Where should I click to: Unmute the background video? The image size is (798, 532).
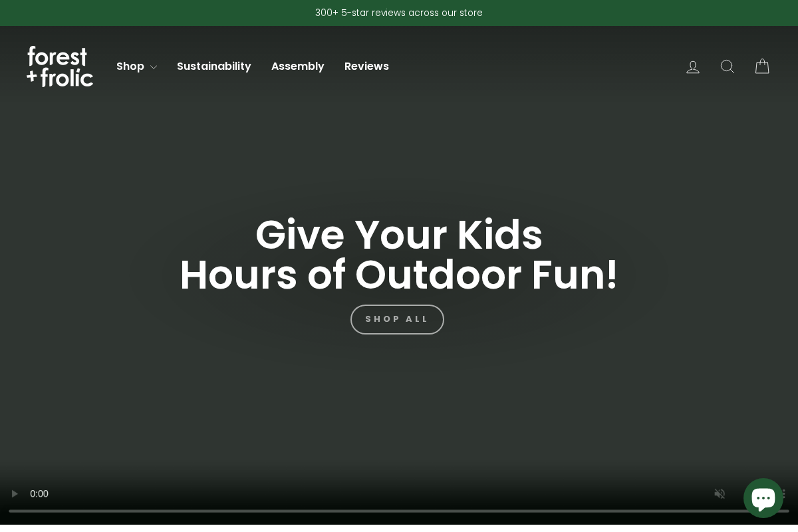(x=720, y=494)
